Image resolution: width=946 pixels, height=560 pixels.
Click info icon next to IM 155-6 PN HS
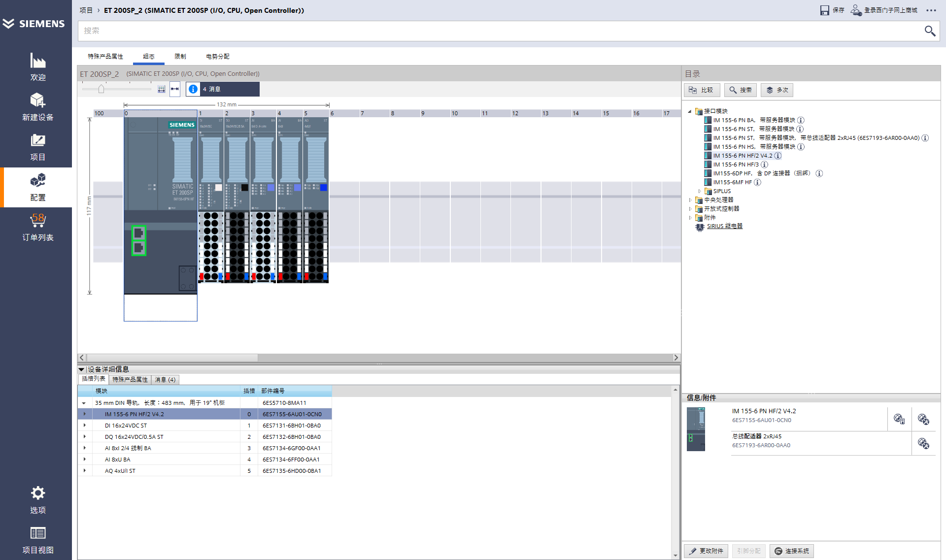801,147
